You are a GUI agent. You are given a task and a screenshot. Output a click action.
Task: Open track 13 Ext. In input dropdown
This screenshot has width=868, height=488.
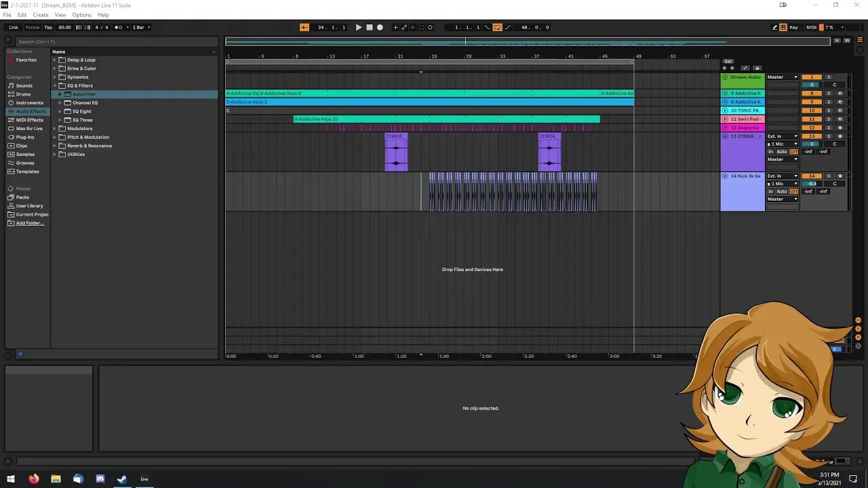point(782,136)
